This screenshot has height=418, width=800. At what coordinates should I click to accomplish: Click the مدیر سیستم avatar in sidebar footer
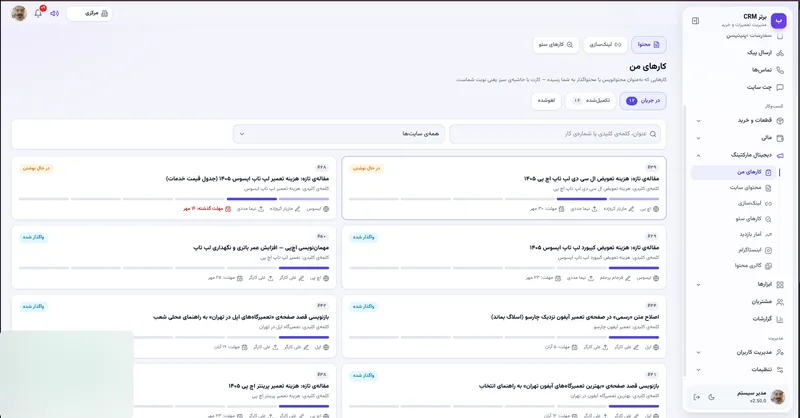tap(778, 397)
